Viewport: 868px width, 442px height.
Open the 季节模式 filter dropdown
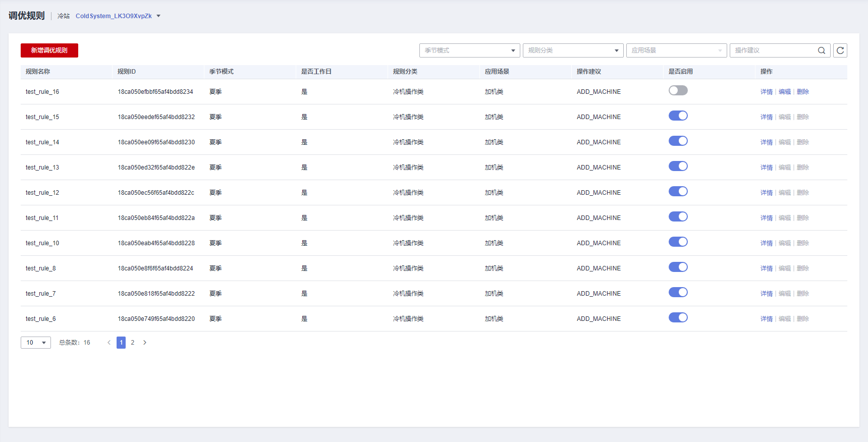469,50
